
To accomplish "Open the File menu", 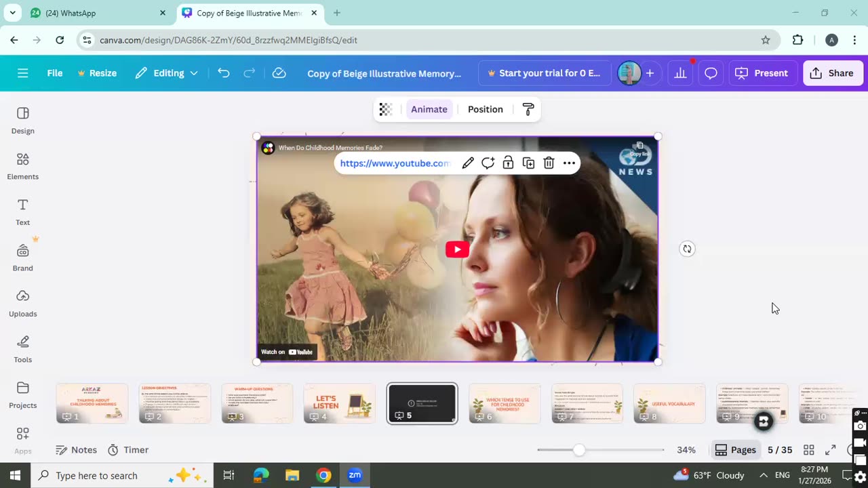I will coord(55,73).
